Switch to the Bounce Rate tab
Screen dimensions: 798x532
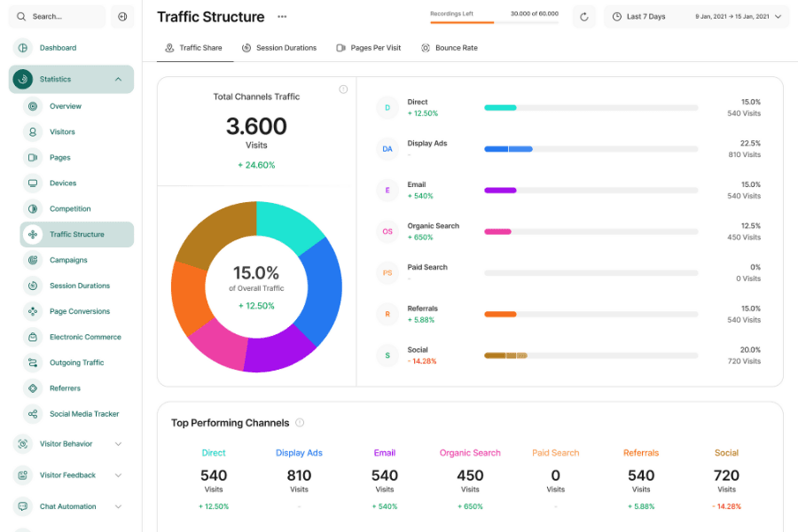coord(450,48)
